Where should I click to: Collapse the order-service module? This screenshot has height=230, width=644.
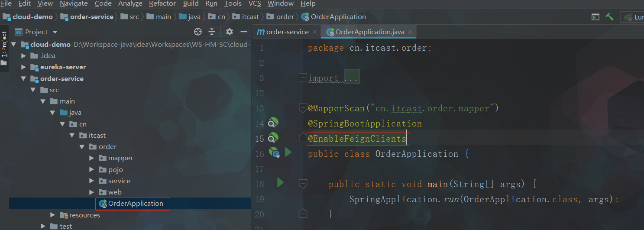click(23, 78)
